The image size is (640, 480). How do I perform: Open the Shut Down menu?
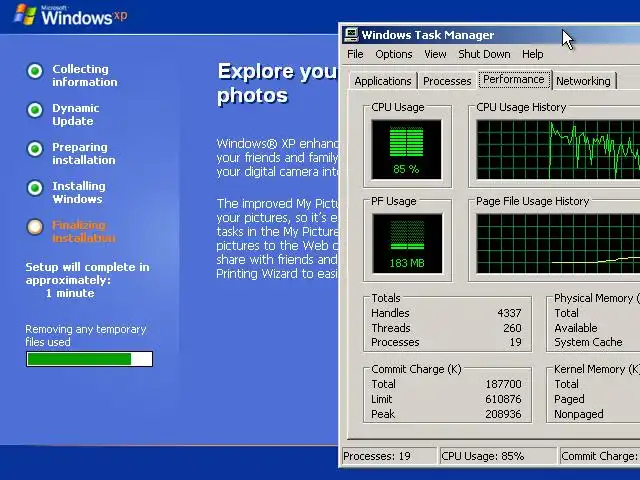[x=484, y=54]
